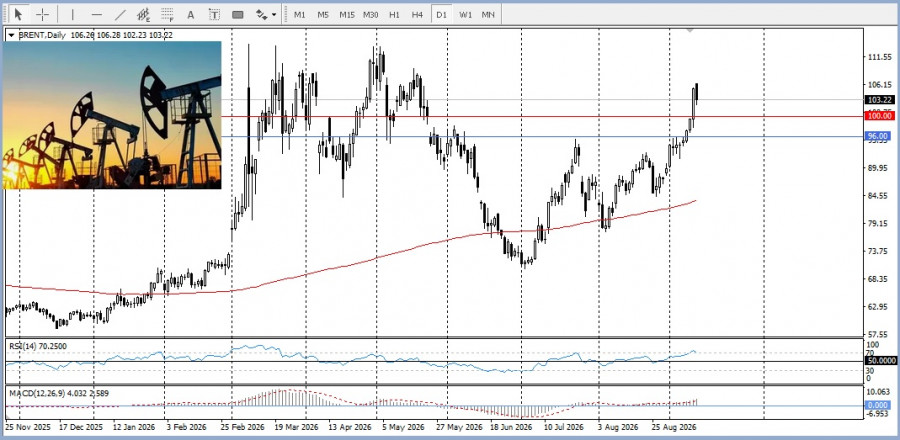This screenshot has height=440, width=900.
Task: Select the W1 timeframe
Action: pyautogui.click(x=465, y=14)
